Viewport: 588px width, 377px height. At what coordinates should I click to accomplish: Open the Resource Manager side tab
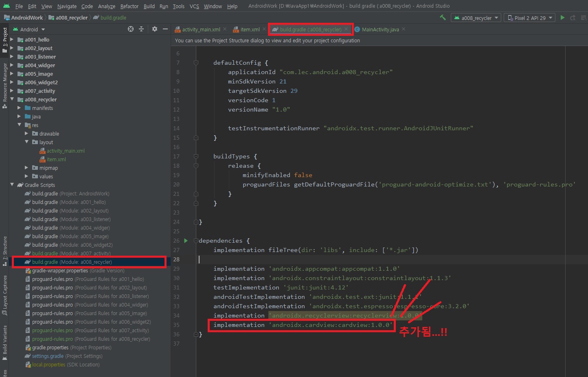click(x=4, y=85)
